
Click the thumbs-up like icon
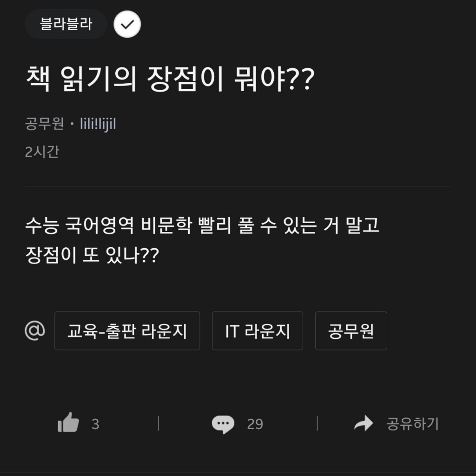coord(68,423)
